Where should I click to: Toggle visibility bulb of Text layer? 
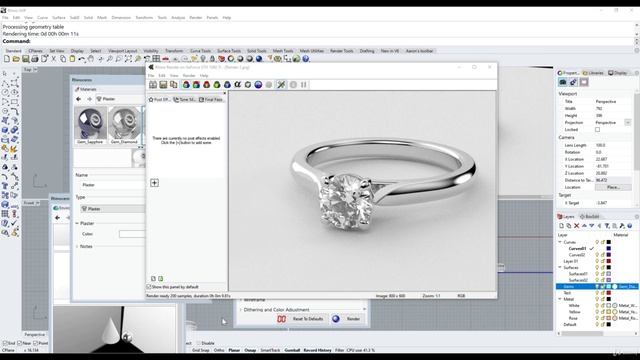tap(597, 293)
